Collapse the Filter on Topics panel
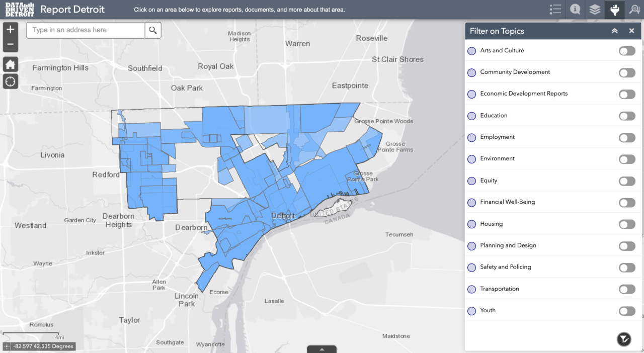 pyautogui.click(x=614, y=31)
